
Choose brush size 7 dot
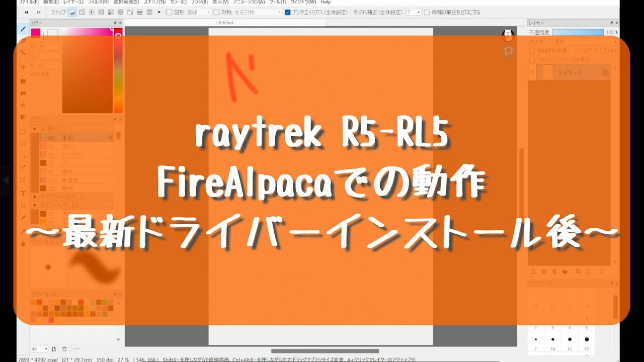point(535,339)
